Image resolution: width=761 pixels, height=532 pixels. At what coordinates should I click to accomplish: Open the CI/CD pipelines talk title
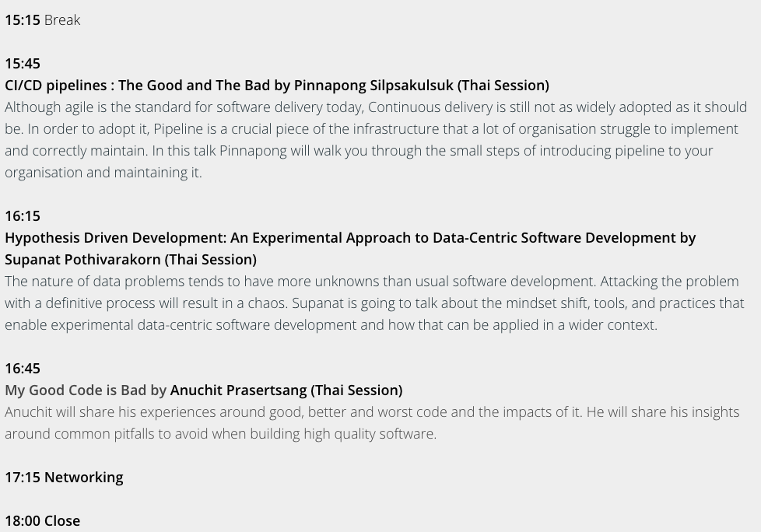tap(138, 86)
